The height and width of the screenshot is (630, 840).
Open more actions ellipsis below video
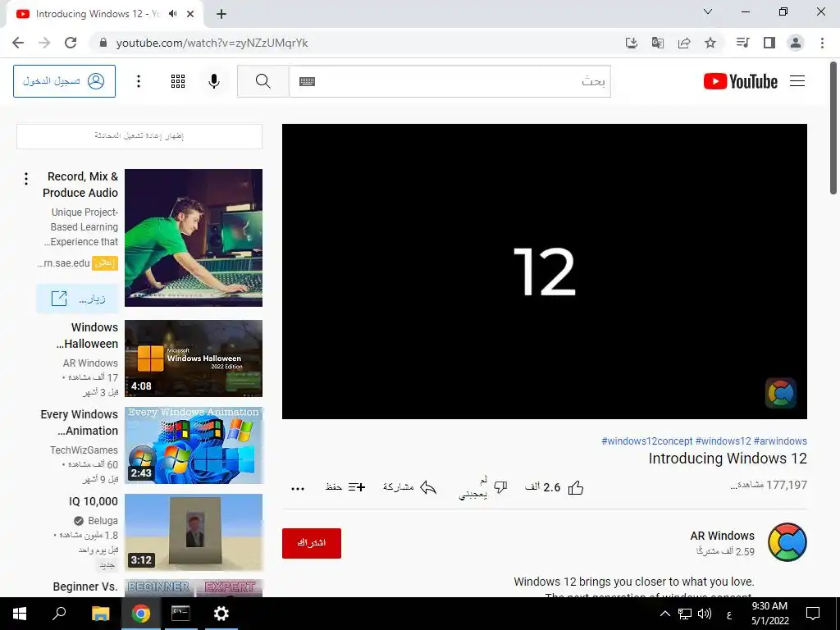[298, 488]
